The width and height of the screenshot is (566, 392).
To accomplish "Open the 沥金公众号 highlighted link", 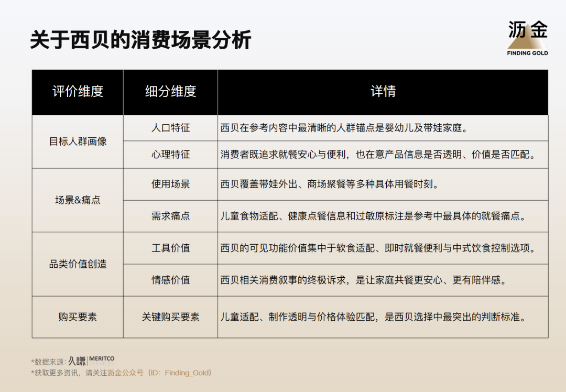I will tap(125, 373).
